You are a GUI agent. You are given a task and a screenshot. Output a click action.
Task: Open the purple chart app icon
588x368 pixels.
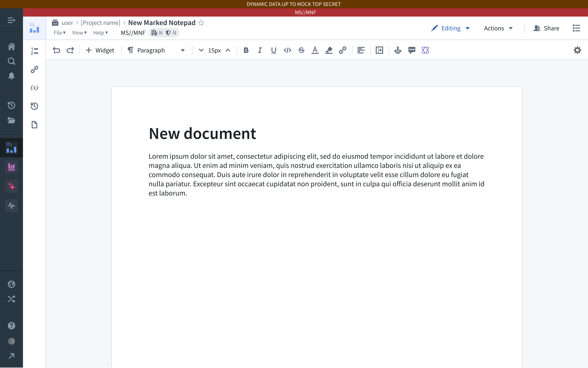coord(11,167)
